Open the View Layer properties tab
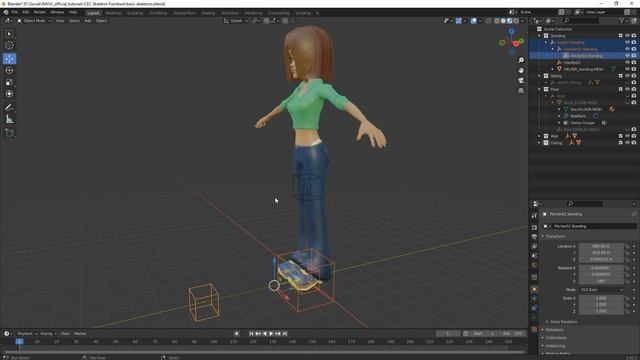The image size is (640, 360). [x=534, y=246]
